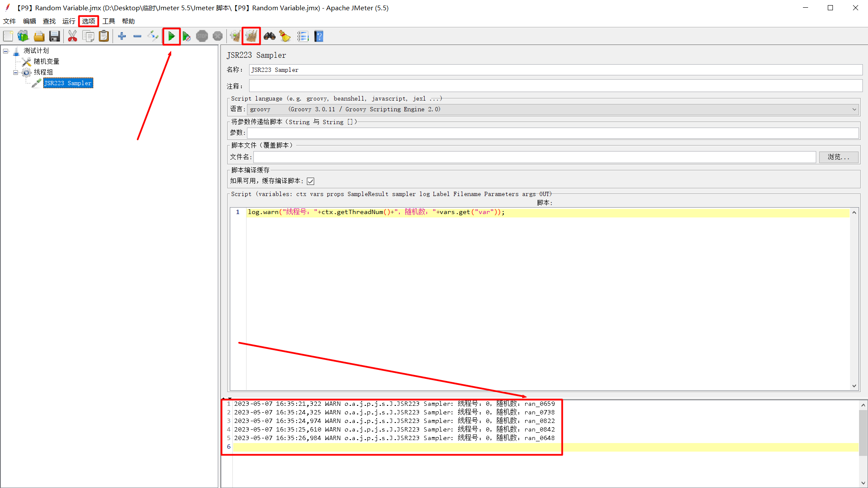Select 选项 from the menu bar
The height and width of the screenshot is (488, 868).
point(89,21)
